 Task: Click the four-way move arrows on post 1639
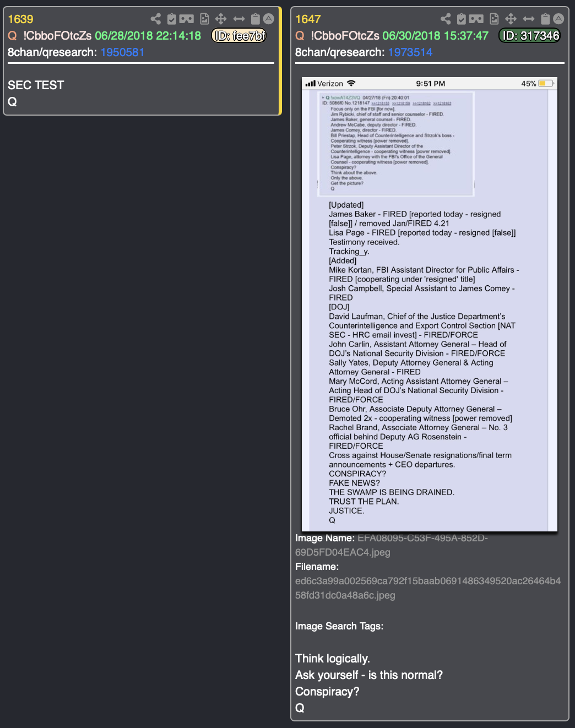(x=221, y=19)
